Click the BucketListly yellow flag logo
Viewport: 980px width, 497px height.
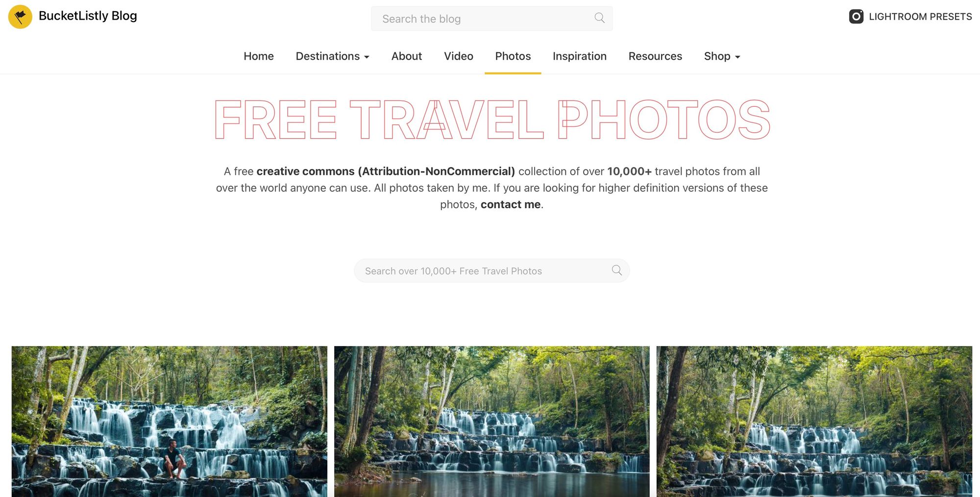[20, 17]
